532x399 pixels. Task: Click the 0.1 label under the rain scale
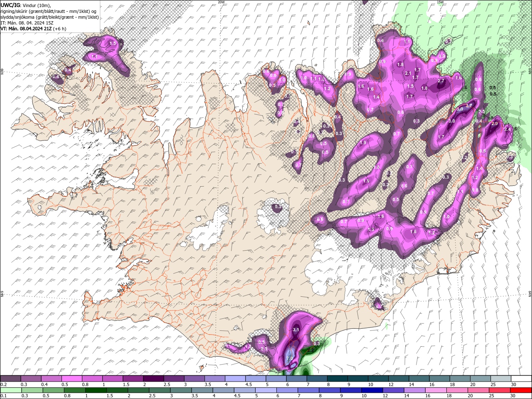[x=3, y=396]
